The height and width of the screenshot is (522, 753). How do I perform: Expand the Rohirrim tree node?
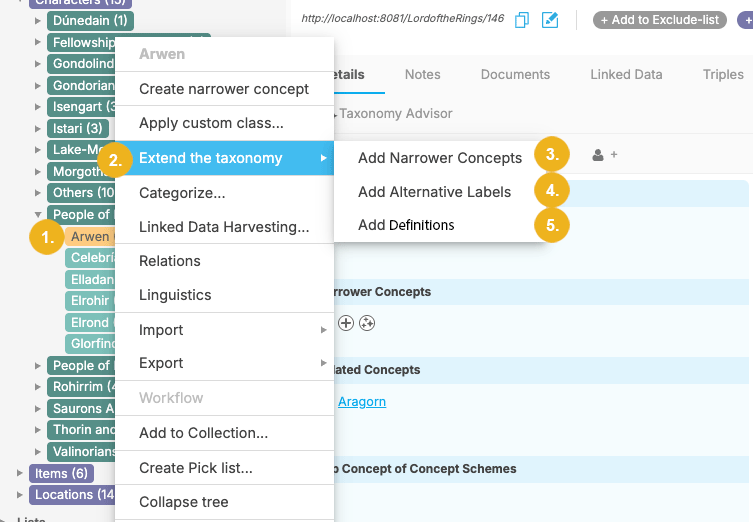point(37,387)
